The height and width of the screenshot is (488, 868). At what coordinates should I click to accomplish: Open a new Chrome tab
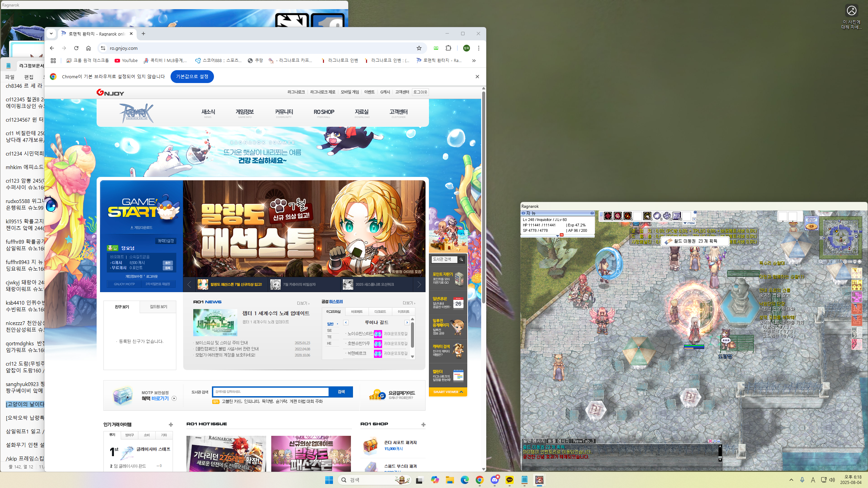click(143, 34)
